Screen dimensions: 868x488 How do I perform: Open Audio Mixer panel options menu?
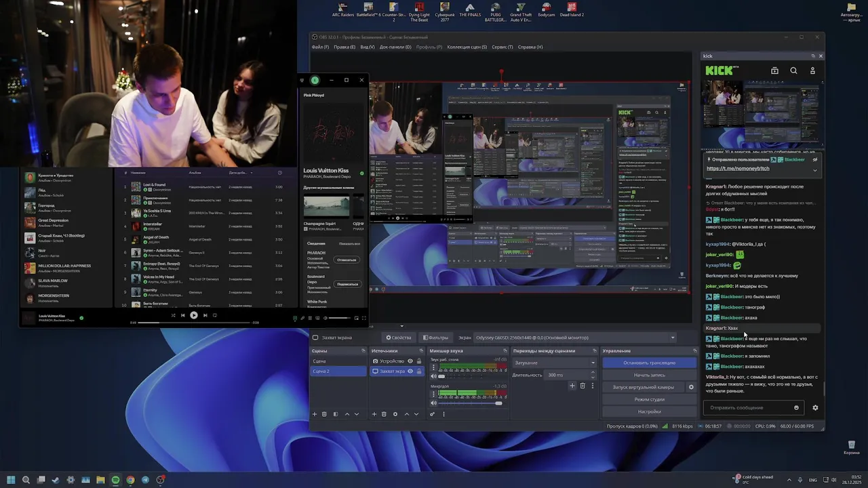pos(443,414)
